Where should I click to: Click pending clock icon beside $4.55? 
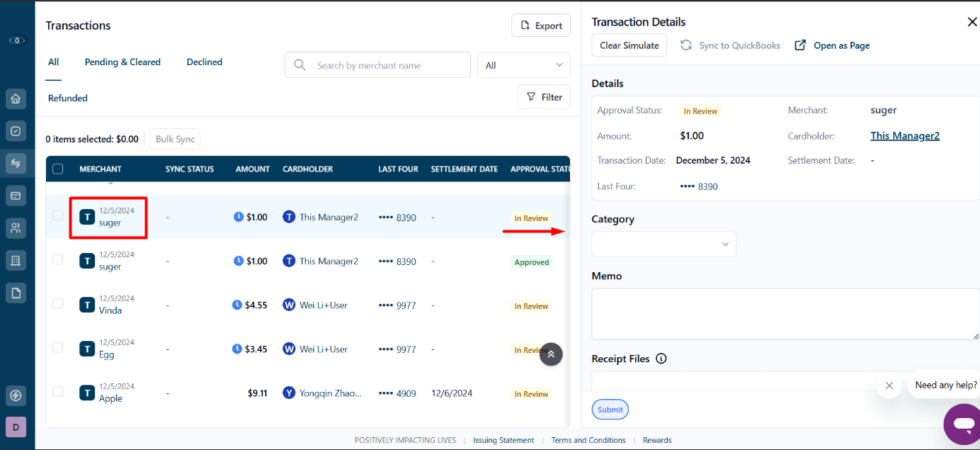click(237, 305)
